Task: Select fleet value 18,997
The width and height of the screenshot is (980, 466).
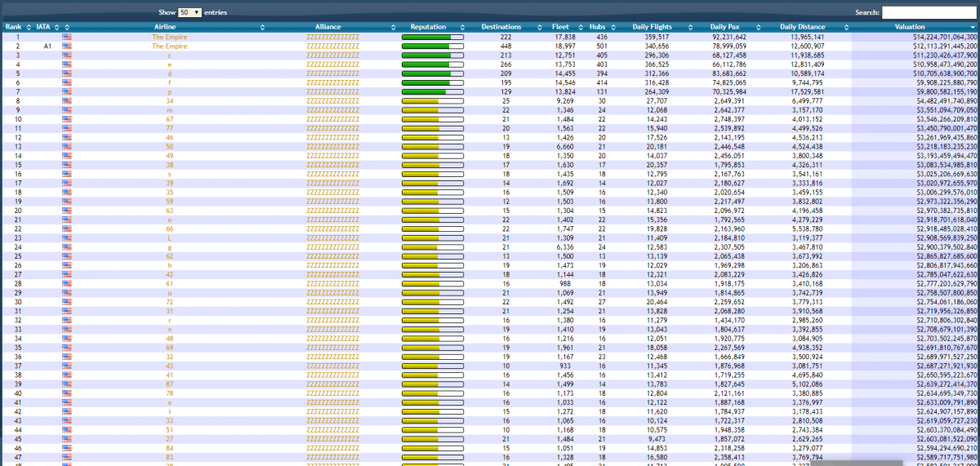Action: tap(565, 47)
